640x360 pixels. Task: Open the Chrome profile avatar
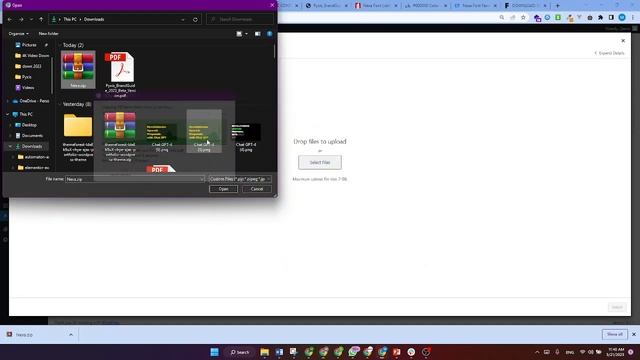point(622,18)
